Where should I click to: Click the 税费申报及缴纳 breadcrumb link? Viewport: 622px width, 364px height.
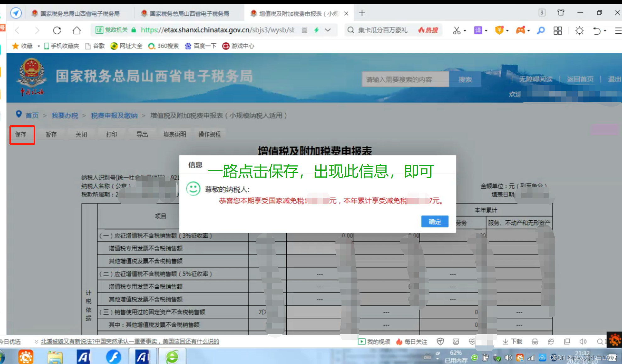click(114, 116)
